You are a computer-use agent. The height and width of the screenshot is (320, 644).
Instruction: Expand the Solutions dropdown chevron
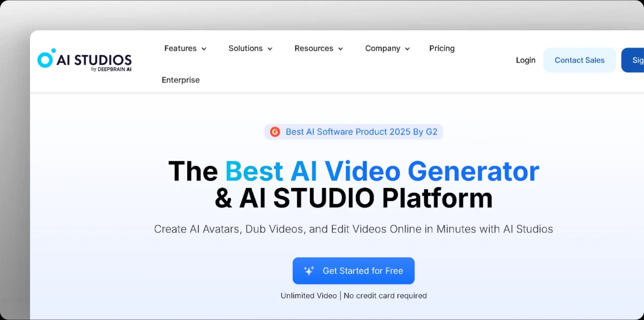tap(270, 49)
